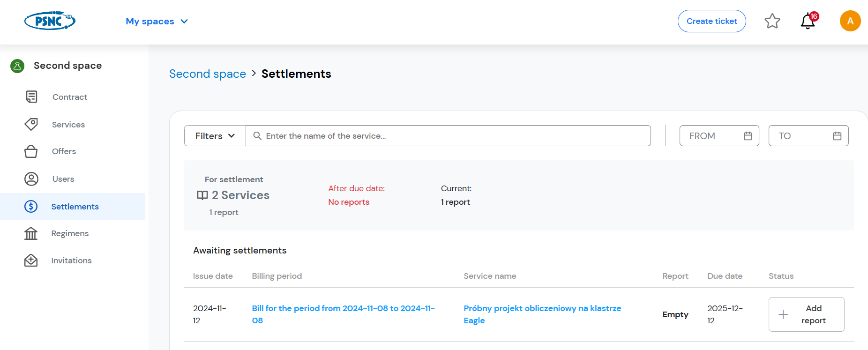Screen dimensions: 868x350
Task: Click the Issue date column header
Action: coord(213,276)
